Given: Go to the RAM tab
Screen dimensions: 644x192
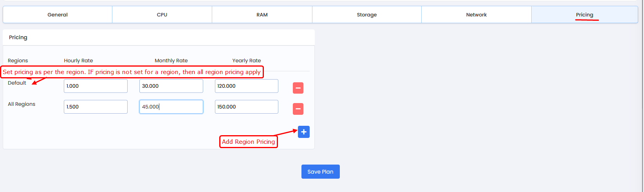Looking at the screenshot, I should [262, 15].
